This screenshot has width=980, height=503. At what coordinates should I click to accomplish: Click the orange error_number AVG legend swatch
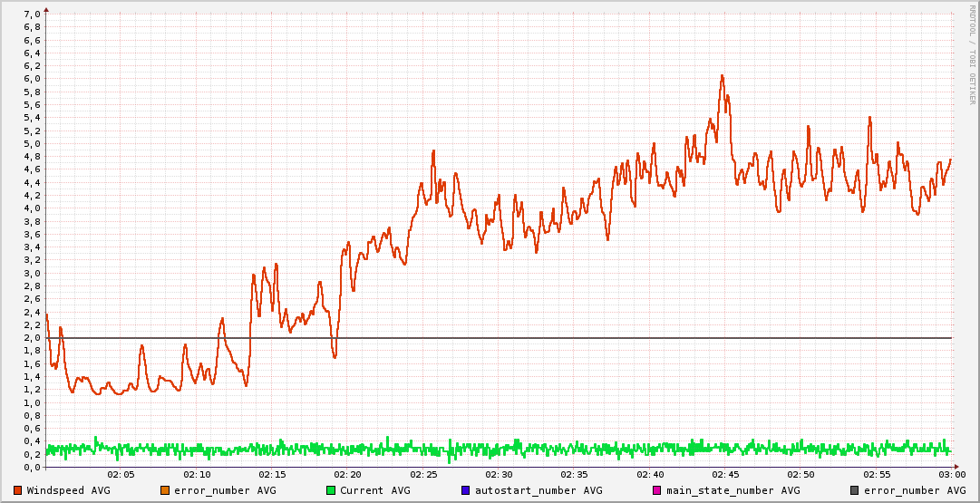click(165, 490)
